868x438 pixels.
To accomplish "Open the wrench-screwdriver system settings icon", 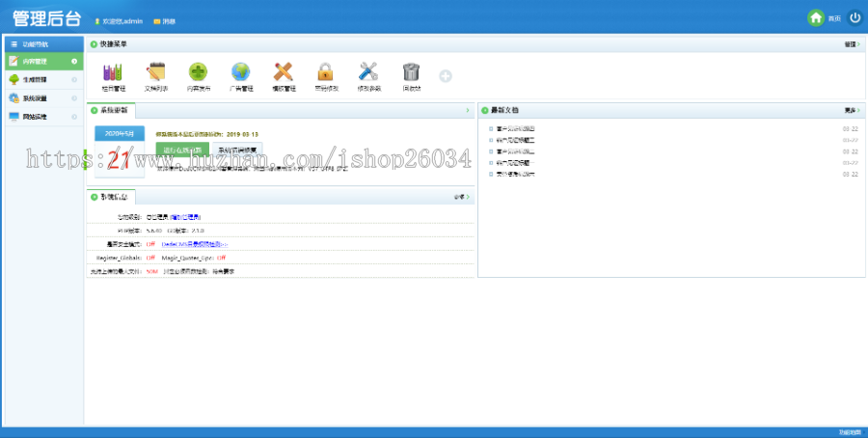I will pyautogui.click(x=368, y=72).
